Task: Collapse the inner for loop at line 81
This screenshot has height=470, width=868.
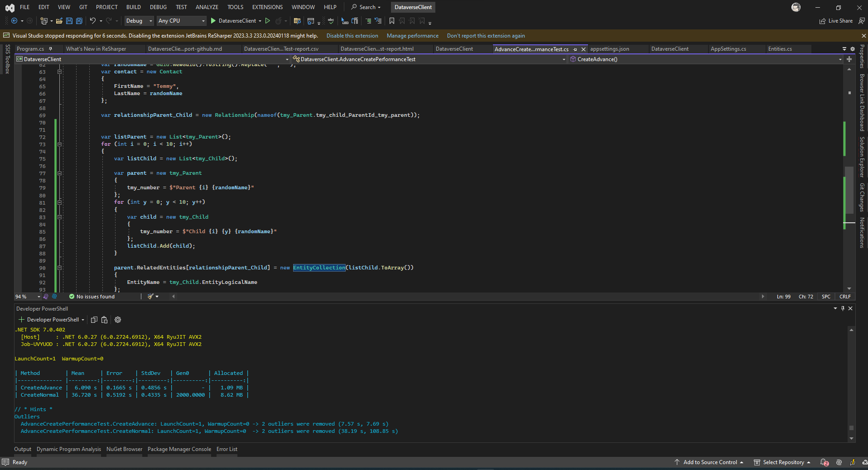Action: pyautogui.click(x=59, y=202)
